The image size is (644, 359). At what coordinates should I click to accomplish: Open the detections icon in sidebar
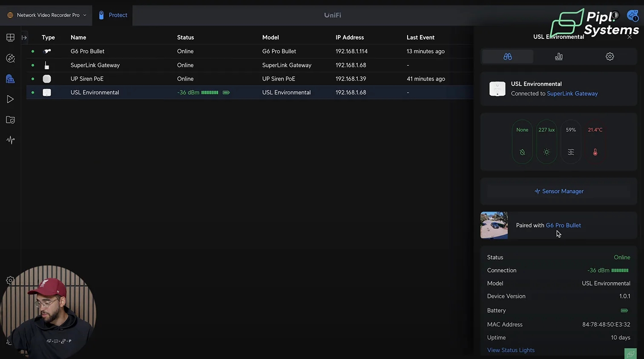tap(10, 58)
